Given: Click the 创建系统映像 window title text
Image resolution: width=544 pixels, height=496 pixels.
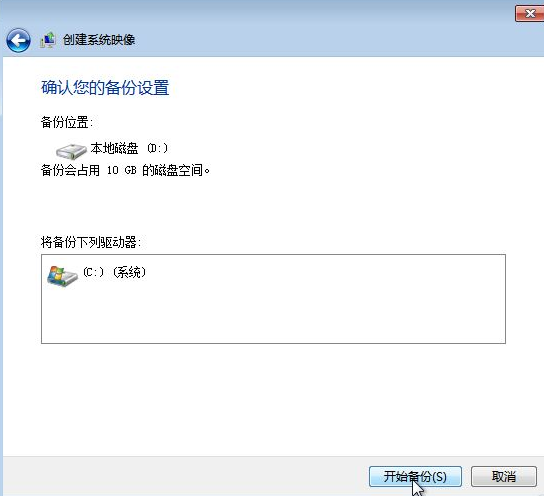Looking at the screenshot, I should click(x=99, y=40).
